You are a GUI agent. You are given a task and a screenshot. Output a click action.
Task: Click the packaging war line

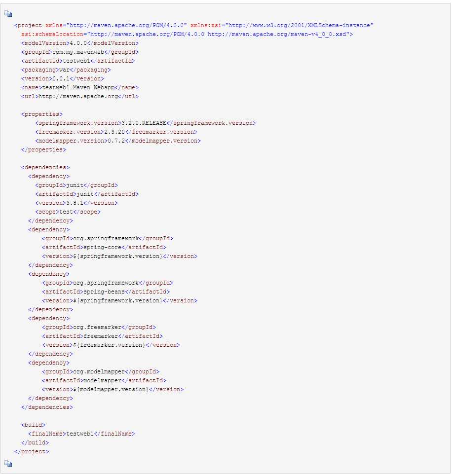[x=66, y=70]
